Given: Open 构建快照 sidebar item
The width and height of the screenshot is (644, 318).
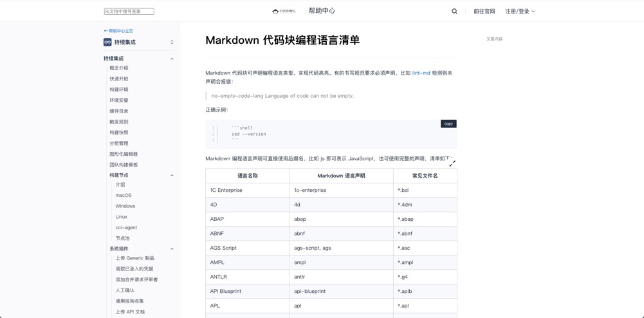Looking at the screenshot, I should click(x=118, y=133).
